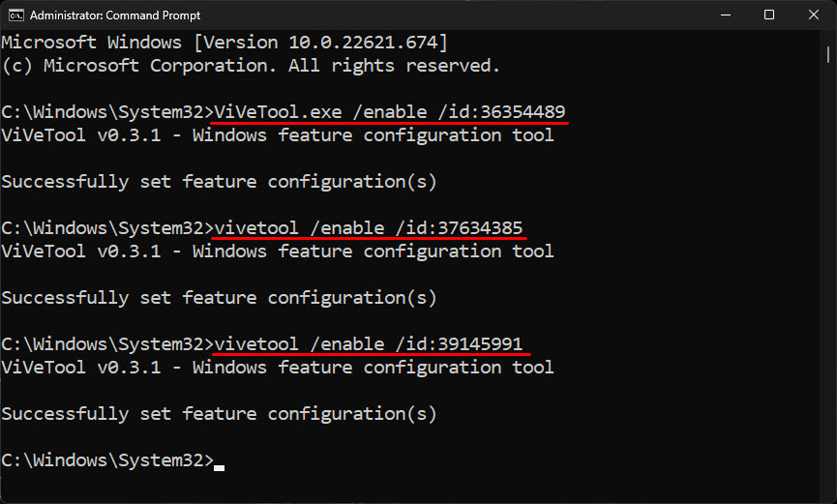Image resolution: width=837 pixels, height=504 pixels.
Task: Click the Command Prompt icon in title bar
Action: point(16,15)
